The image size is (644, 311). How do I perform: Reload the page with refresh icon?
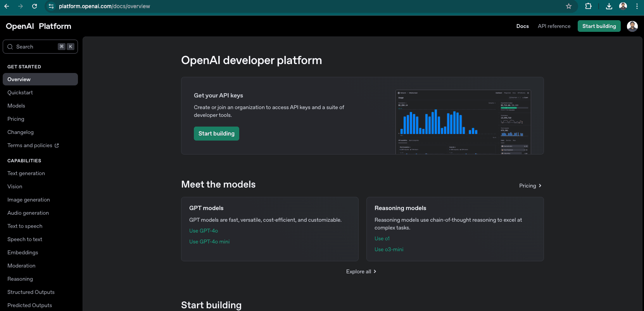pyautogui.click(x=35, y=6)
